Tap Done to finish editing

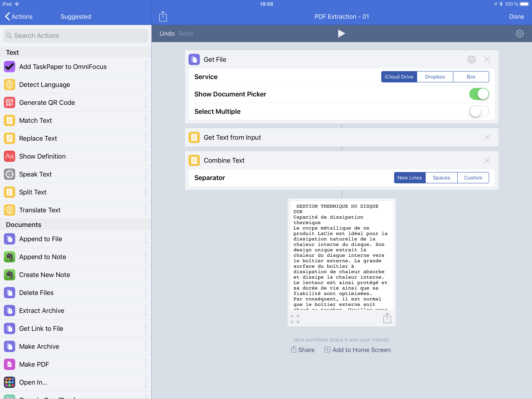(516, 16)
